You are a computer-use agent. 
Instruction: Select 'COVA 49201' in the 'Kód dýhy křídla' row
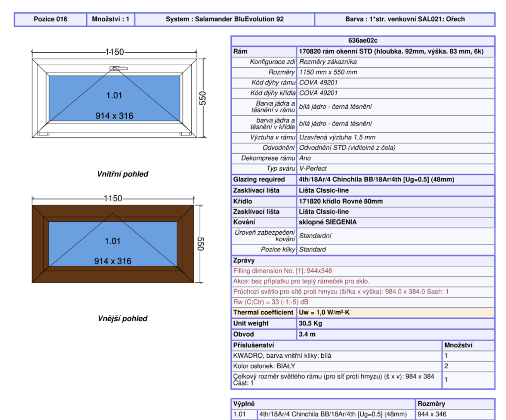pyautogui.click(x=318, y=93)
